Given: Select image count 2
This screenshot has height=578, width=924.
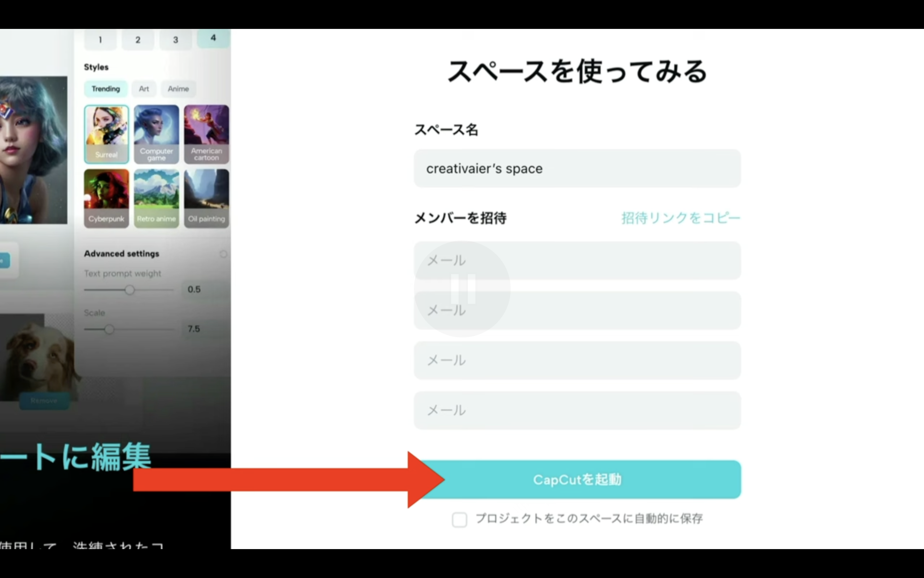Looking at the screenshot, I should (138, 39).
